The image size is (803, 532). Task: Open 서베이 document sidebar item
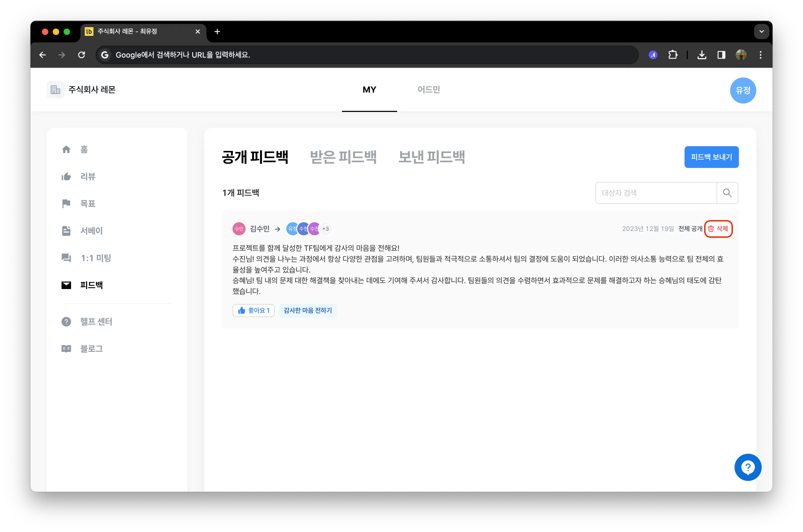click(66, 231)
